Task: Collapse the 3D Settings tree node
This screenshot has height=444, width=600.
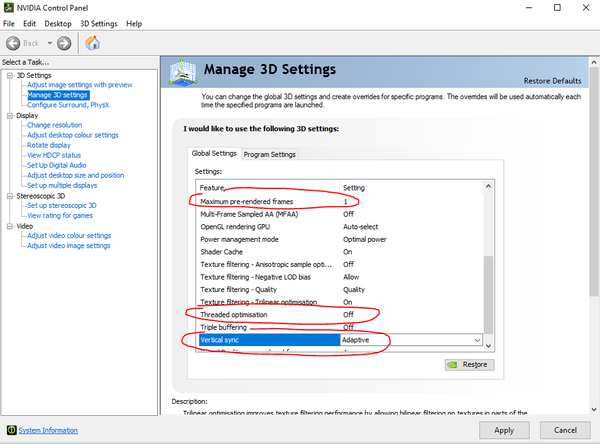Action: [10, 75]
